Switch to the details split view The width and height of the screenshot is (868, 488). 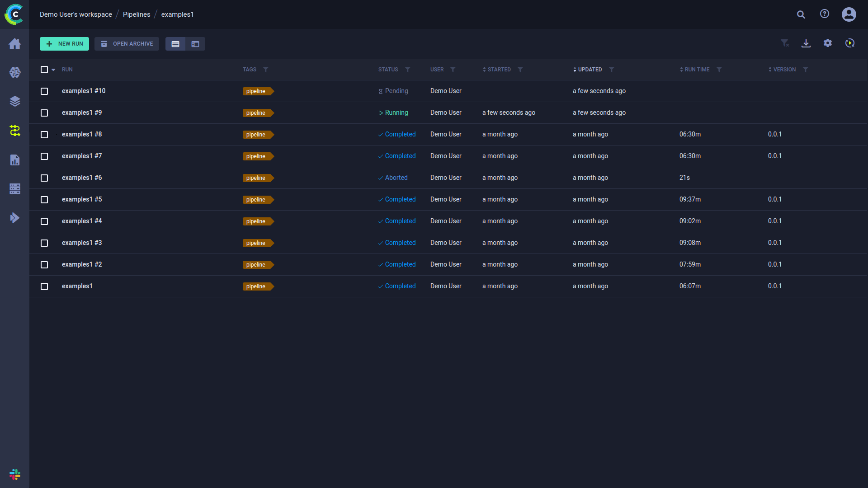click(x=195, y=44)
